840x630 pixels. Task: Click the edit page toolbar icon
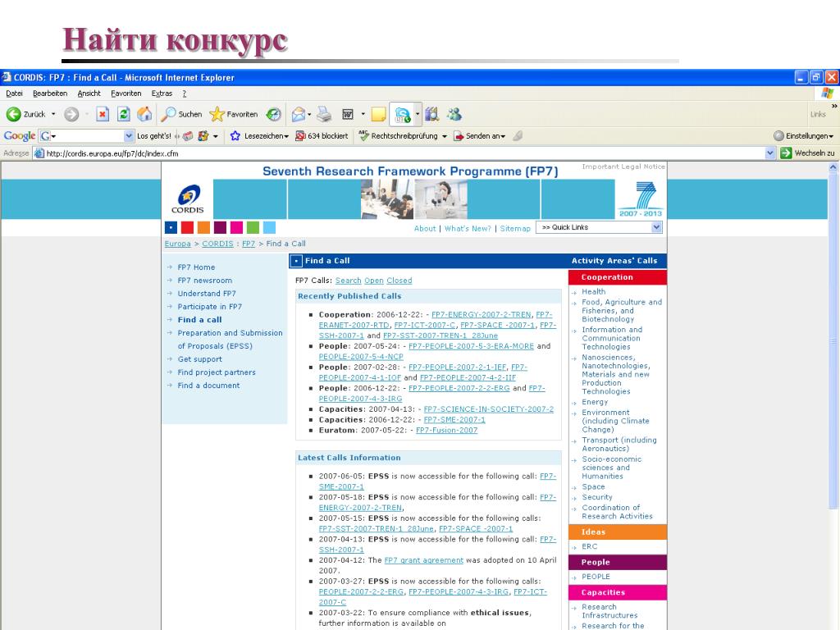click(x=348, y=114)
